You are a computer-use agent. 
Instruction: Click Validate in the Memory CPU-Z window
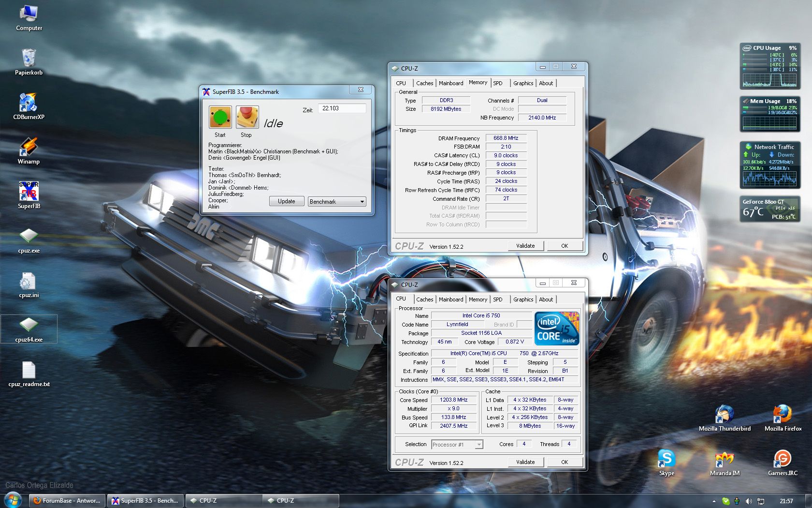point(525,246)
